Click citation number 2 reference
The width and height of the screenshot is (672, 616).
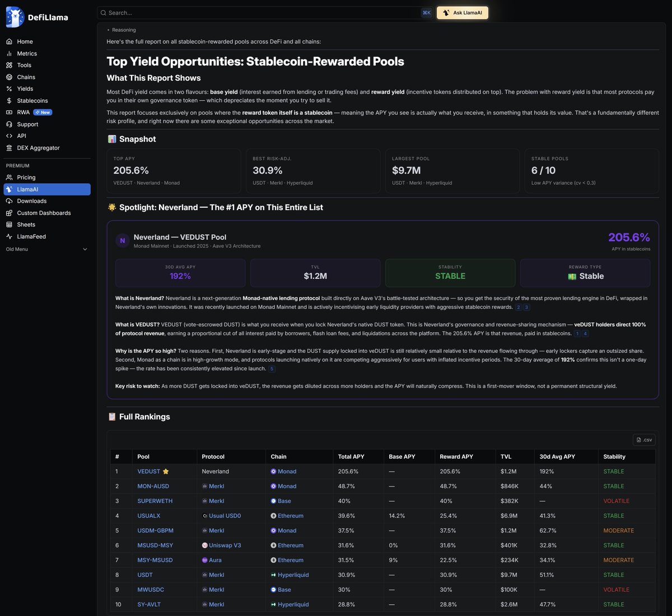[x=519, y=307]
